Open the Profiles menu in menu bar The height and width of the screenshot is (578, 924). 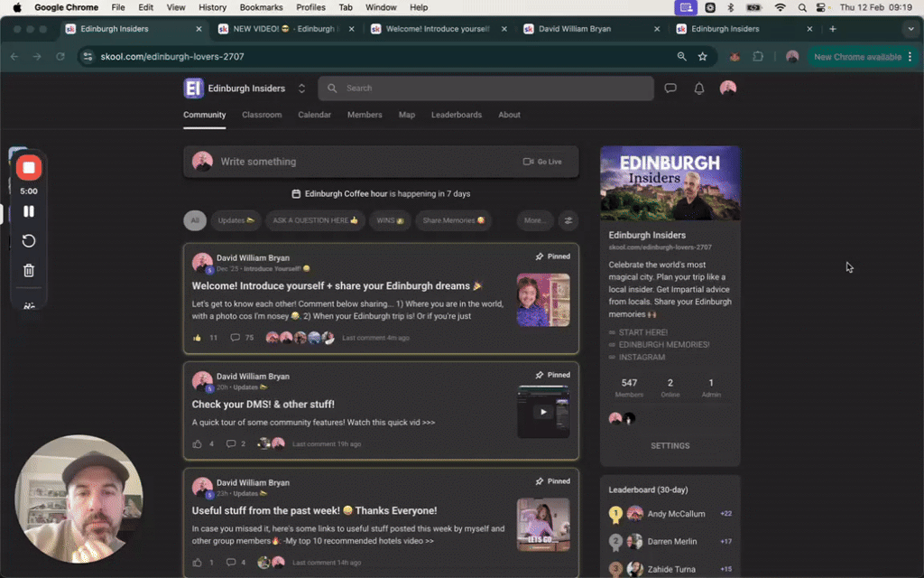tap(310, 7)
